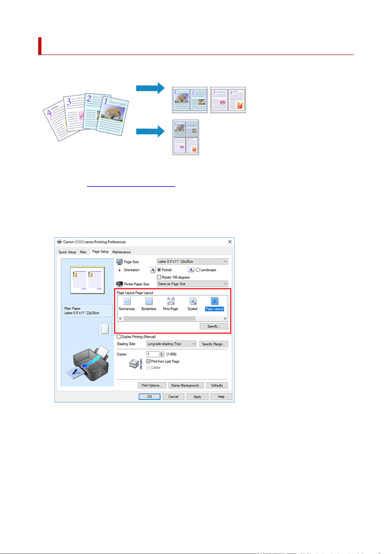Select the Landscape radio button
Viewport: 392px width, 554px height.
pyautogui.click(x=198, y=270)
